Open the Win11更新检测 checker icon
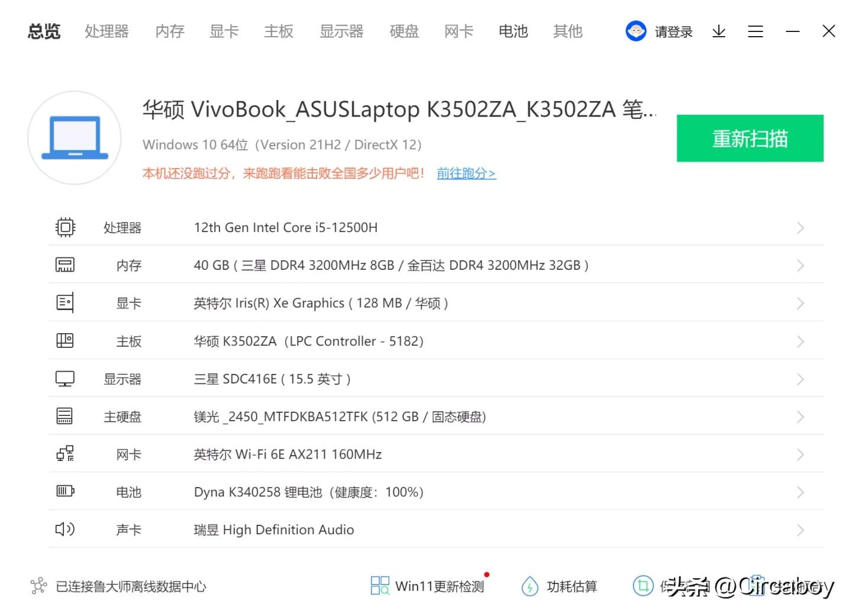This screenshot has height=616, width=852. (x=379, y=586)
